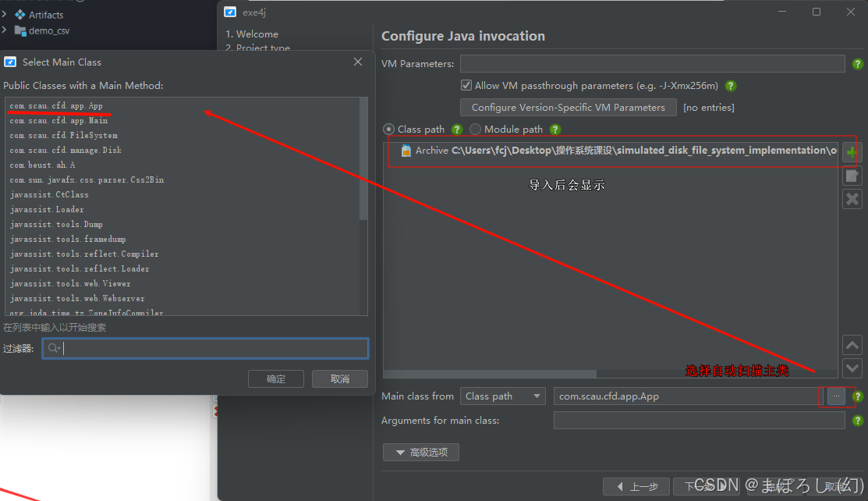Move the class path entry up
The height and width of the screenshot is (501, 868).
click(852, 345)
